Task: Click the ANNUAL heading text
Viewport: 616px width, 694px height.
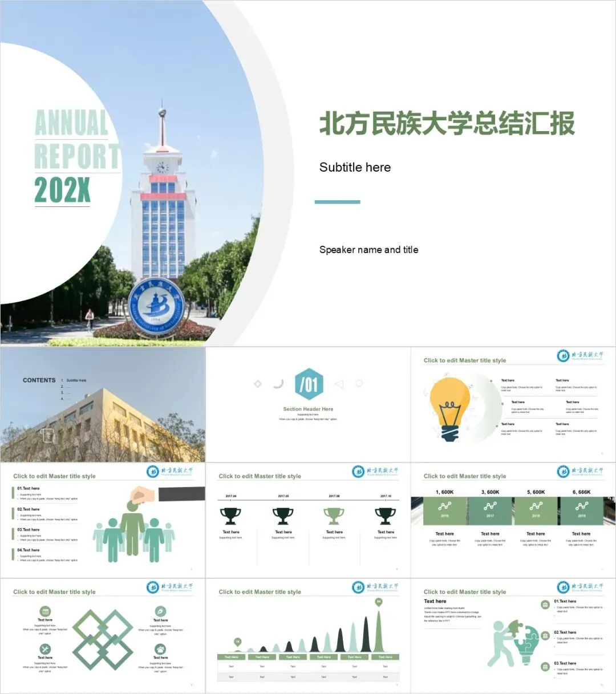Action: (72, 122)
